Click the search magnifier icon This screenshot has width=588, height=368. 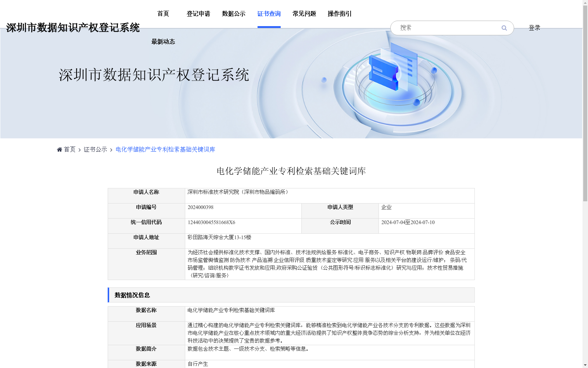pyautogui.click(x=504, y=28)
